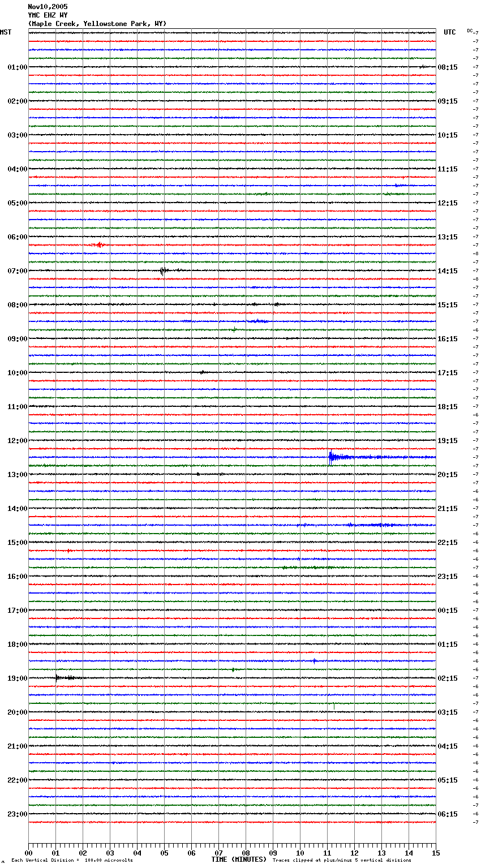Select the 13:00 MST row label
This screenshot has width=481, height=868.
[x=18, y=475]
